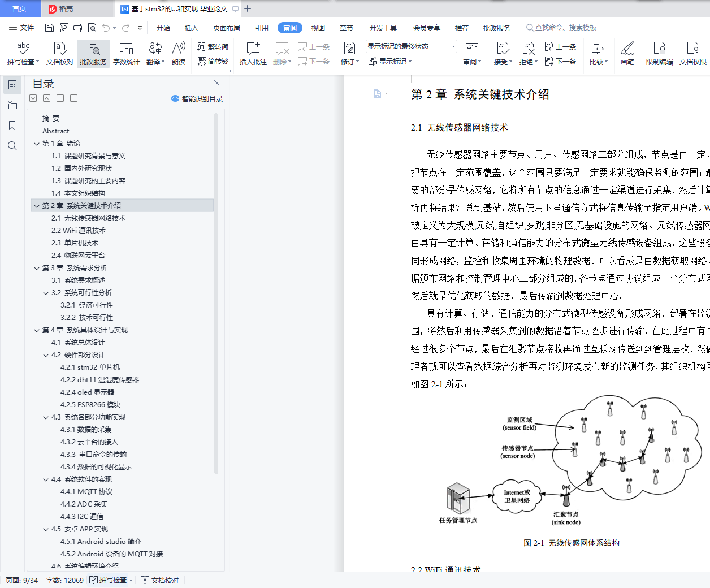
Task: Open the outline view icon in the left sidebar
Action: (x=12, y=85)
